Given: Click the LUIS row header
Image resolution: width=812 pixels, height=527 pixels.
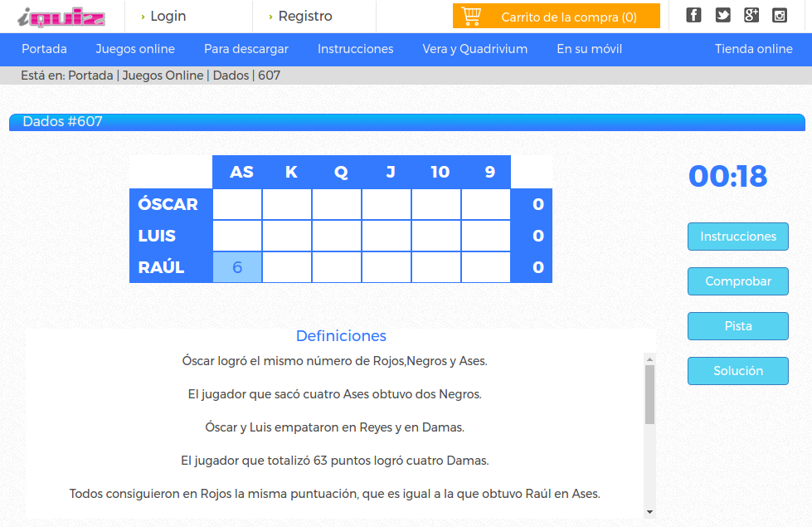Looking at the screenshot, I should click(x=171, y=236).
